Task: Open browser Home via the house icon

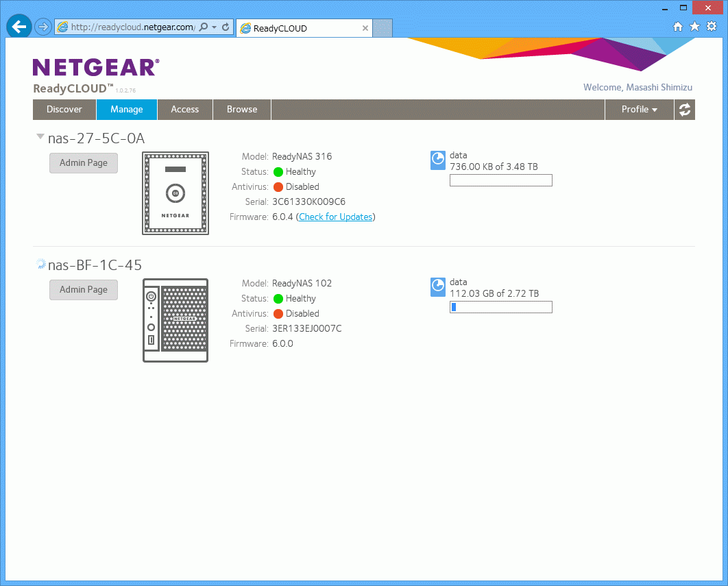Action: (x=678, y=27)
